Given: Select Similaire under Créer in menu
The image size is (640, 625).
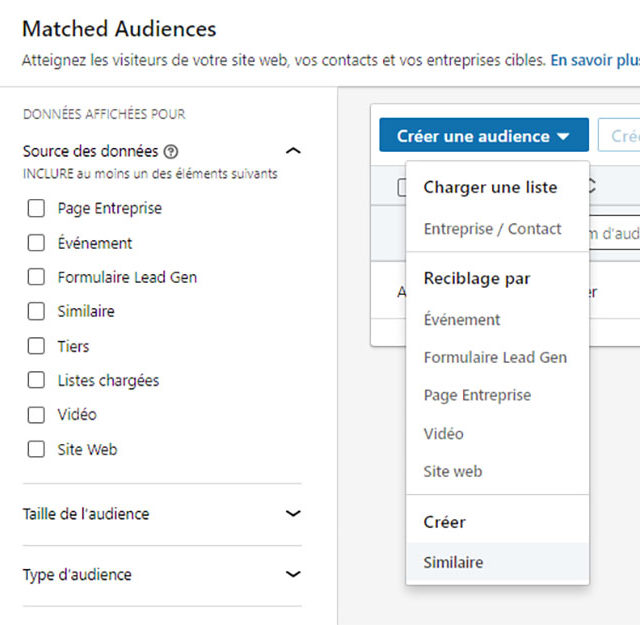Looking at the screenshot, I should pos(498,563).
